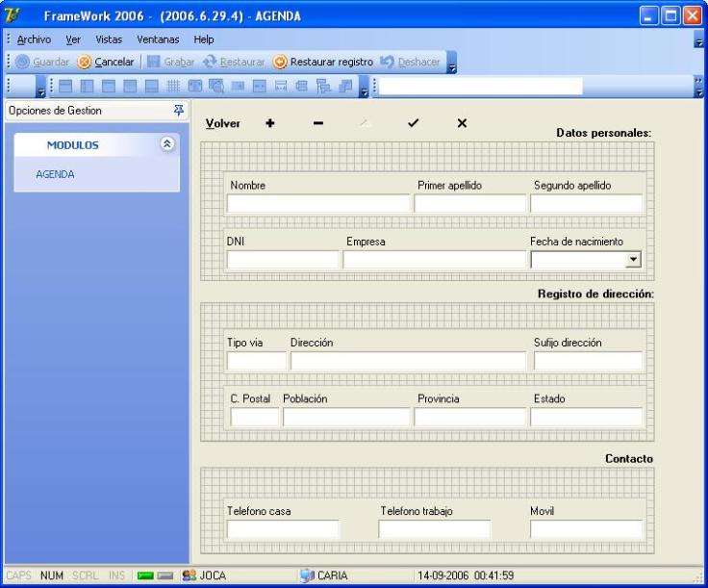Click the cascading windows toolbar icon
The height and width of the screenshot is (588, 708).
(x=345, y=86)
